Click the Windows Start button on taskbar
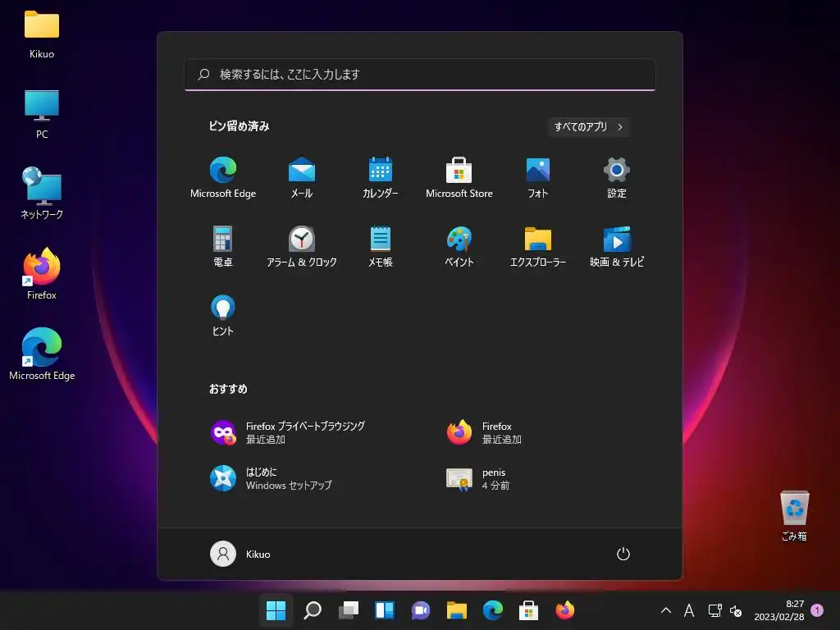This screenshot has width=840, height=630. (x=276, y=610)
